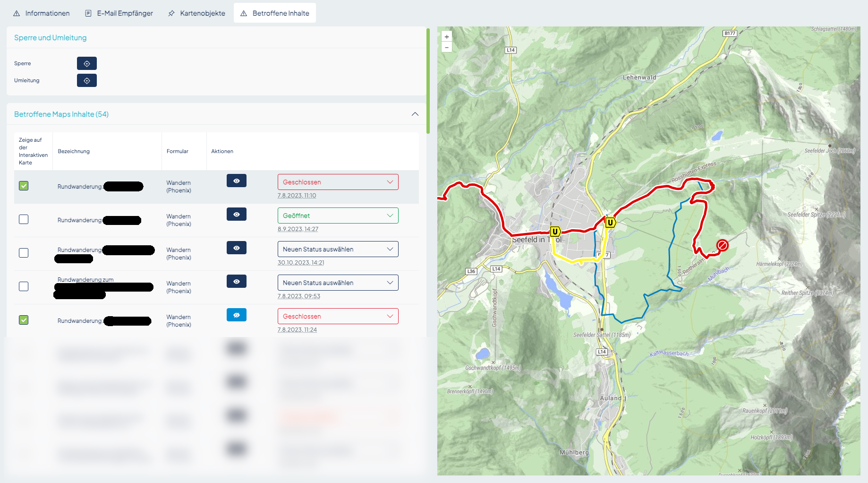
Task: Click the warning icon of Betroffene Inhalte tab
Action: pos(244,13)
